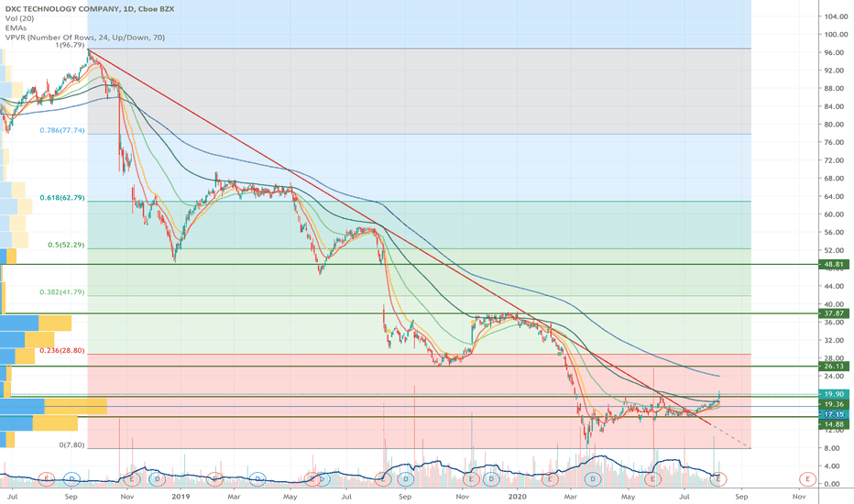Click the 104.00 value on the price scale

coord(836,16)
